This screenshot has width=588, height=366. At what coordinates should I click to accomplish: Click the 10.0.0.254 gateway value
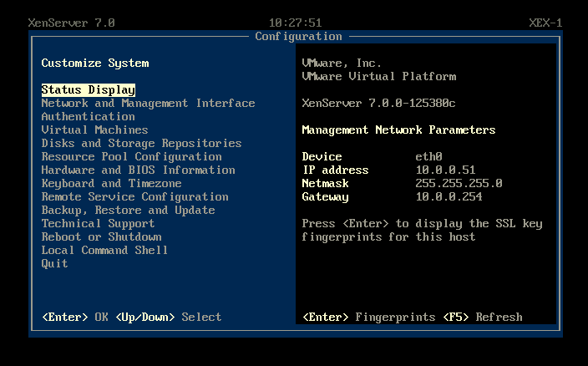(449, 197)
